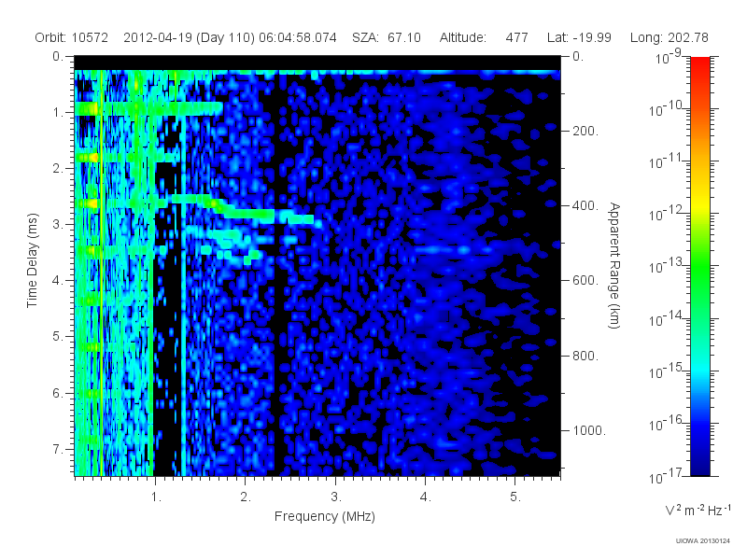Click the colorbar label 10^-9
Viewport: 747px width, 560px height.
(x=669, y=57)
